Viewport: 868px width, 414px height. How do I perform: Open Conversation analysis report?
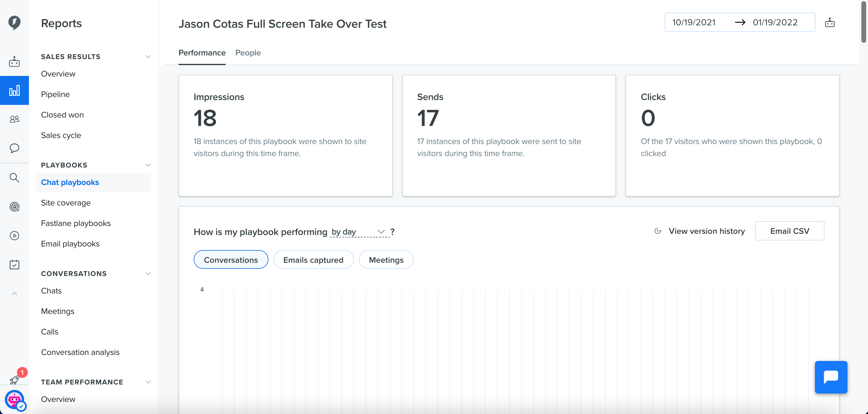(80, 352)
